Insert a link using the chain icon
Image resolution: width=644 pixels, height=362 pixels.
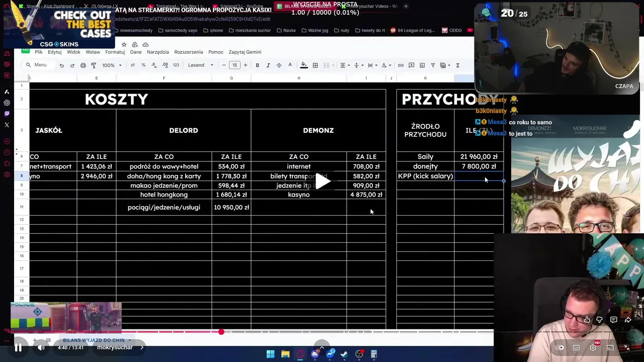[x=400, y=65]
